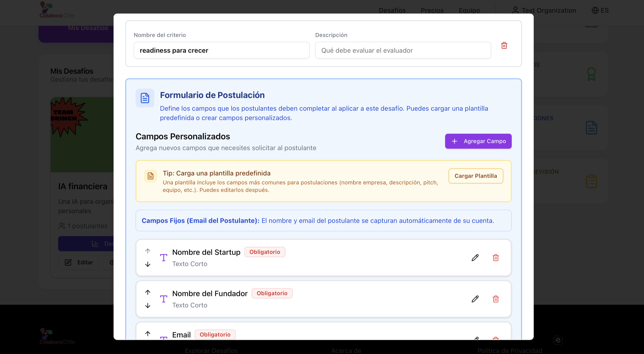This screenshot has height=354, width=644.
Task: Open Desafíos in the top navigation
Action: pos(392,10)
